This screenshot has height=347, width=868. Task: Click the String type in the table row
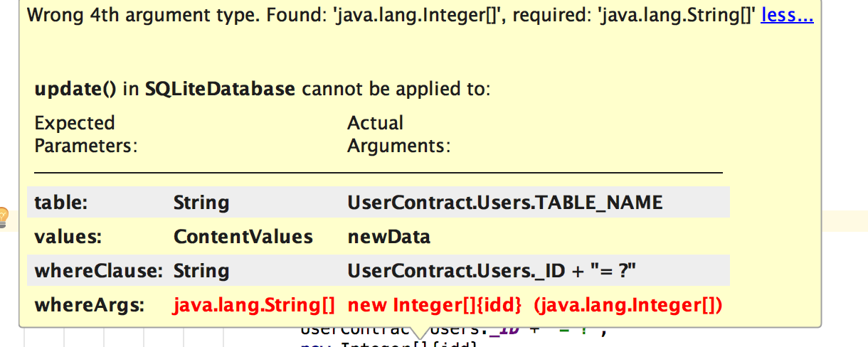click(201, 203)
